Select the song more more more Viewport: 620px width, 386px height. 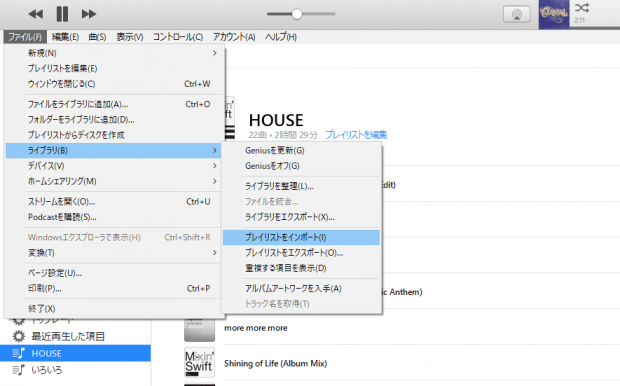point(256,328)
